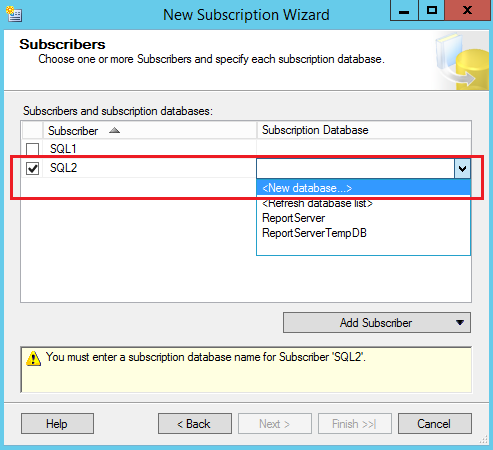Image resolution: width=493 pixels, height=450 pixels.
Task: Collapse the SQL2 subscription database dropdown arrow
Action: (x=462, y=168)
